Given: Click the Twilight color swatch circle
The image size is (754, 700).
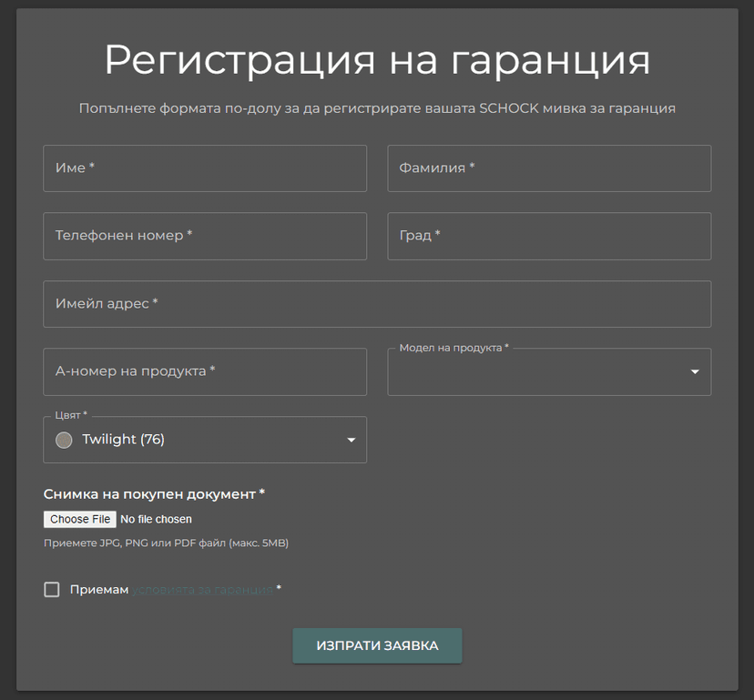Looking at the screenshot, I should click(64, 440).
